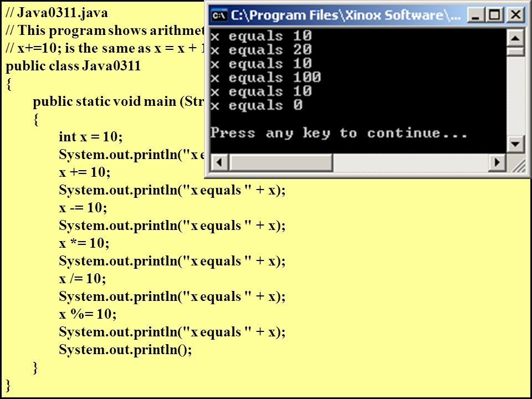532x399 pixels.
Task: Click the vertical scrollbar down arrow
Action: [x=515, y=144]
